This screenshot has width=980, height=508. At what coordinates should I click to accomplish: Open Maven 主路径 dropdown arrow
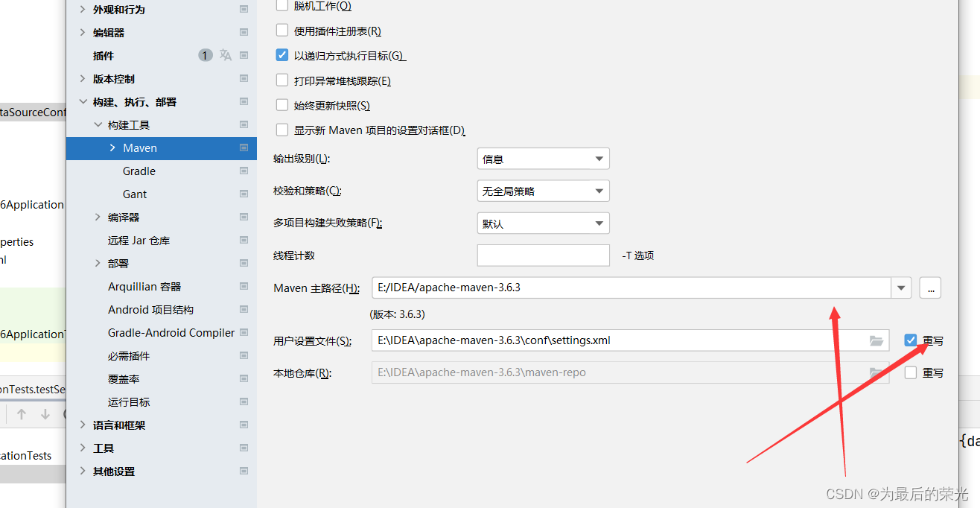pyautogui.click(x=901, y=288)
